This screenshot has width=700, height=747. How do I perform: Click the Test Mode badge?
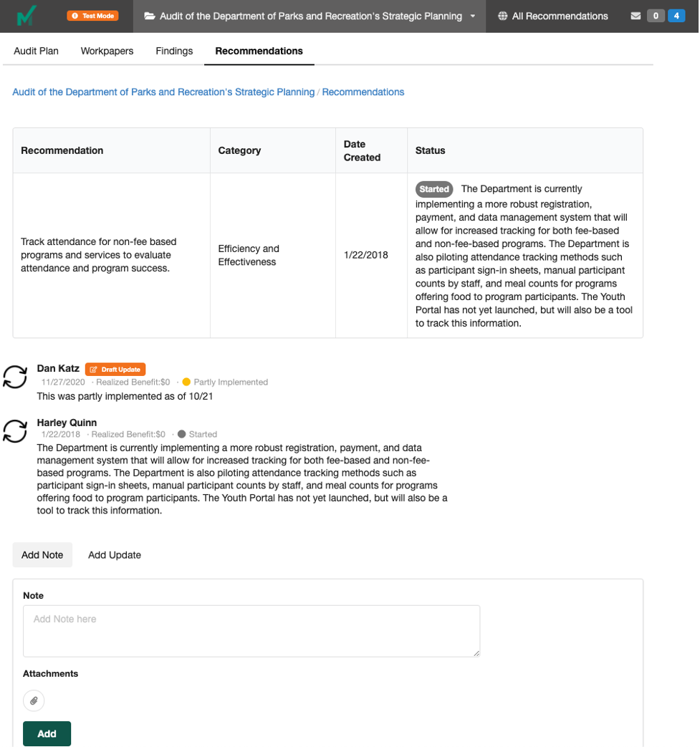[93, 16]
